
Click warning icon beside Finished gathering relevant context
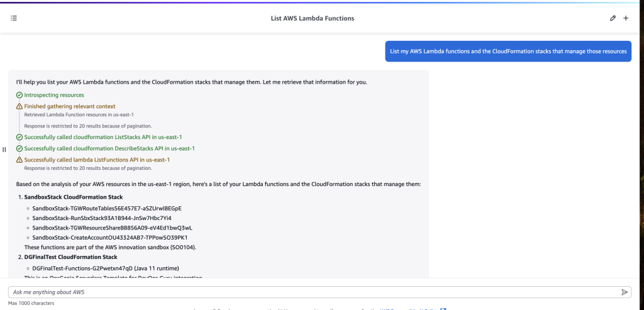tap(19, 106)
